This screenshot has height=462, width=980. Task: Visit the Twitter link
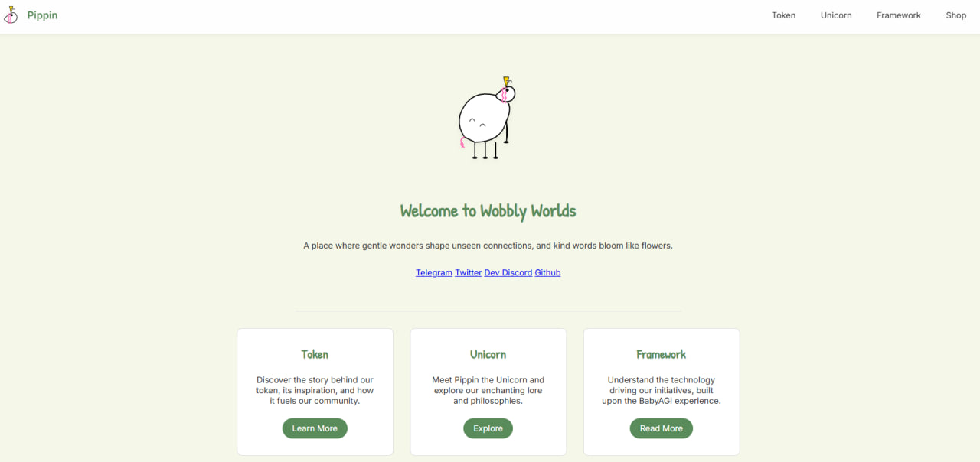(x=468, y=272)
